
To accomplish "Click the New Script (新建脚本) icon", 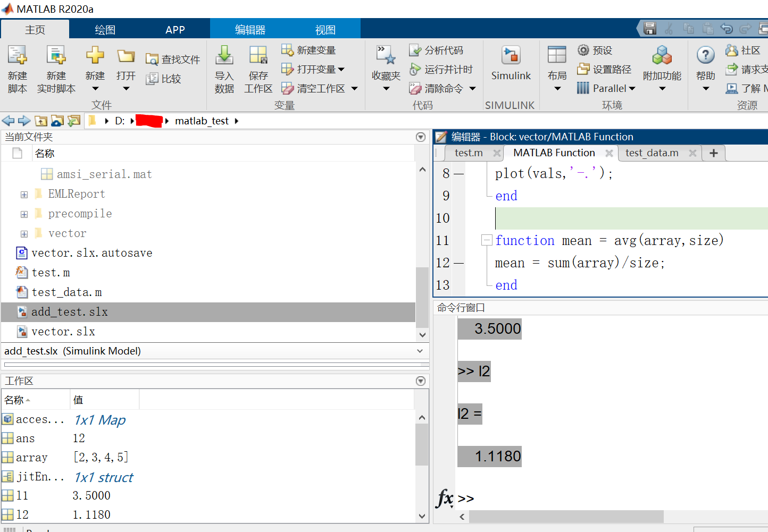I will tap(17, 55).
